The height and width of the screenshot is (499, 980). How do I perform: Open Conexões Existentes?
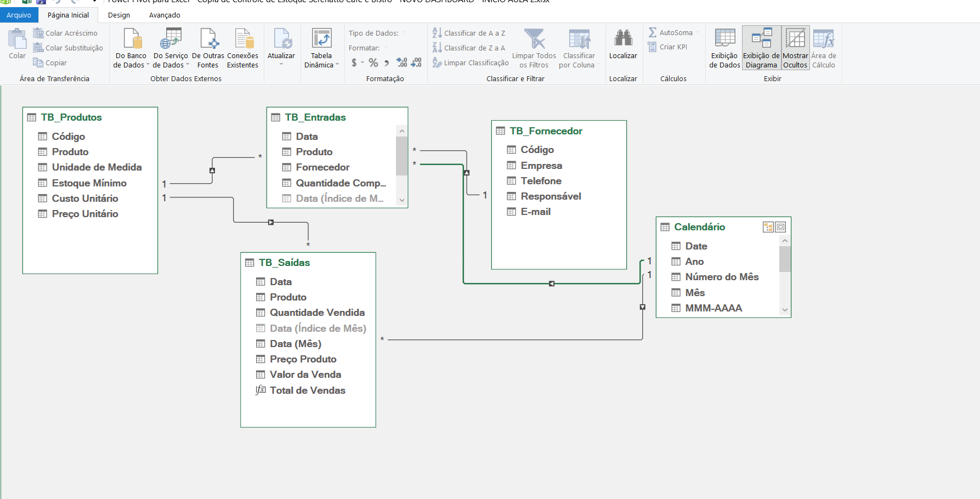coord(242,48)
